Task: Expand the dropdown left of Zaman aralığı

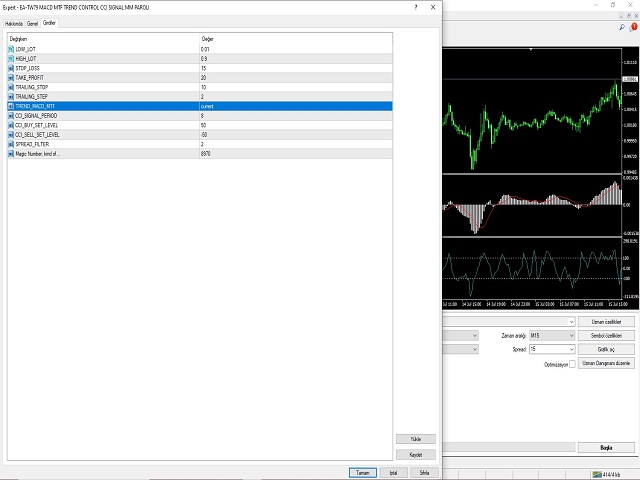Action: point(475,336)
